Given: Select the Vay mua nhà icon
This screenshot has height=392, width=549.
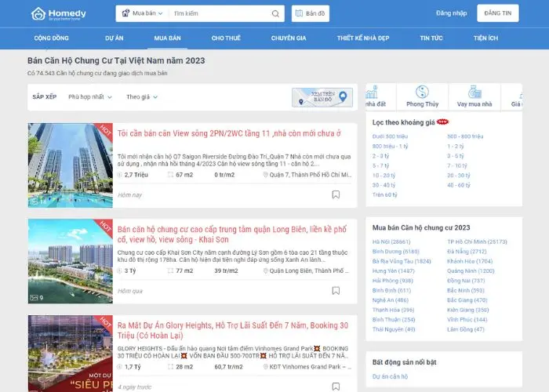Looking at the screenshot, I should click(474, 96).
